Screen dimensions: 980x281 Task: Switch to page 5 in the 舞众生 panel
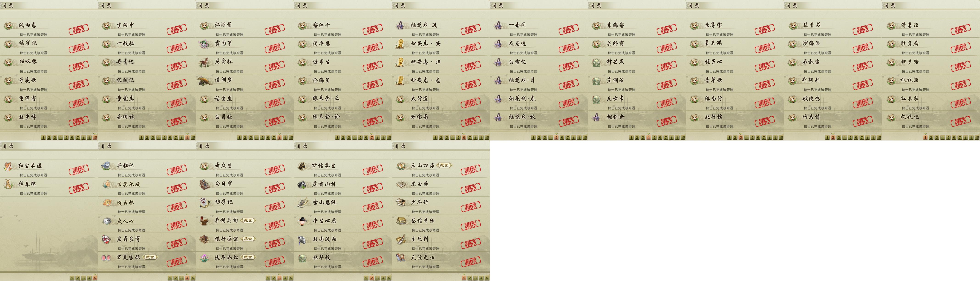291,278
